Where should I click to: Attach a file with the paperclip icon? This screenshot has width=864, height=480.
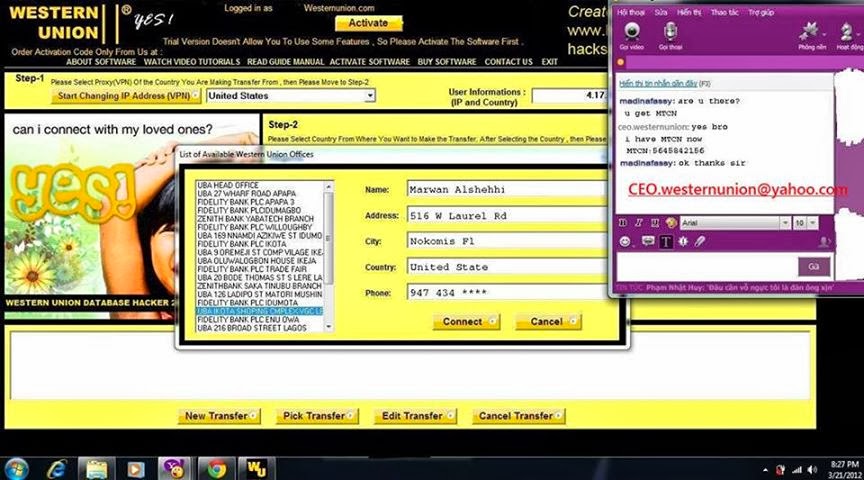[700, 241]
